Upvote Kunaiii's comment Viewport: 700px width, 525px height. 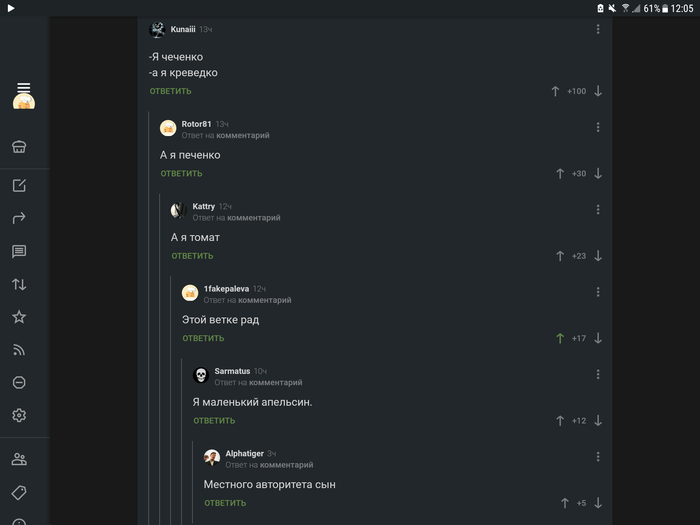click(x=555, y=91)
